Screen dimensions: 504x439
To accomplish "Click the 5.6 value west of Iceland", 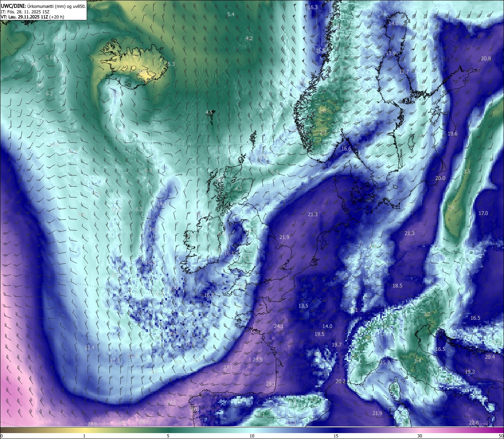I will (x=49, y=57).
